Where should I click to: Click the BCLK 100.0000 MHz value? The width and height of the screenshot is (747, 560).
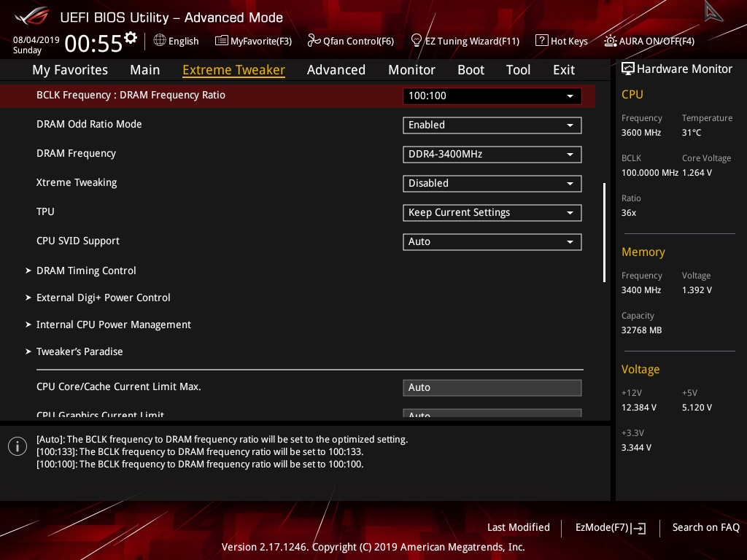tap(650, 173)
